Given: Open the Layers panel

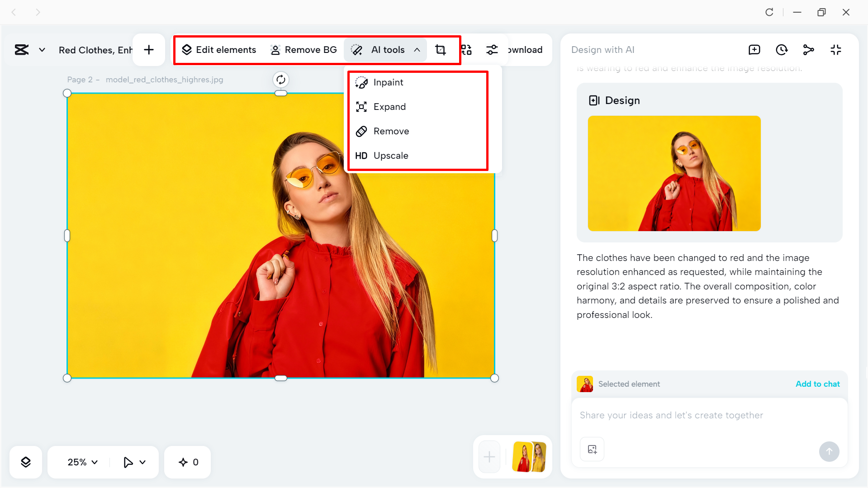Looking at the screenshot, I should coord(26,462).
